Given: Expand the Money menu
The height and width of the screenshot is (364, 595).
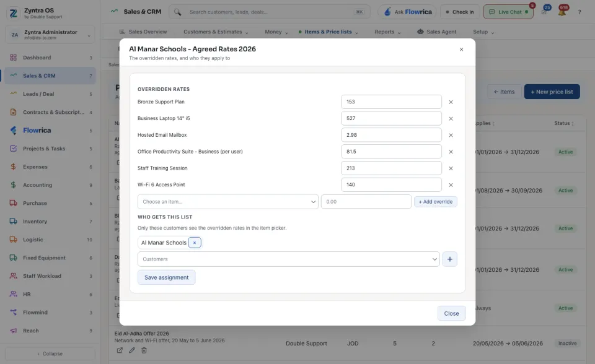Looking at the screenshot, I should [x=276, y=32].
